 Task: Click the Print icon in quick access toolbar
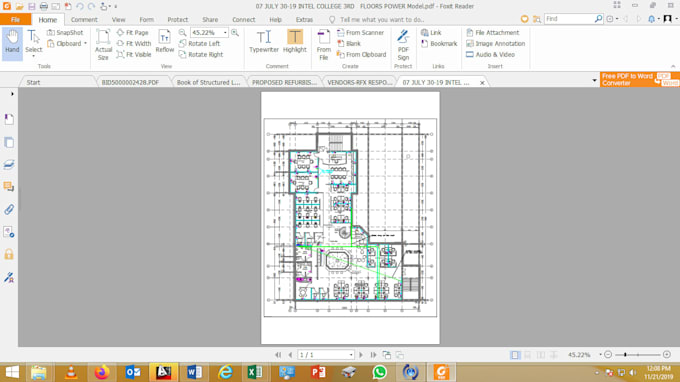(x=43, y=7)
